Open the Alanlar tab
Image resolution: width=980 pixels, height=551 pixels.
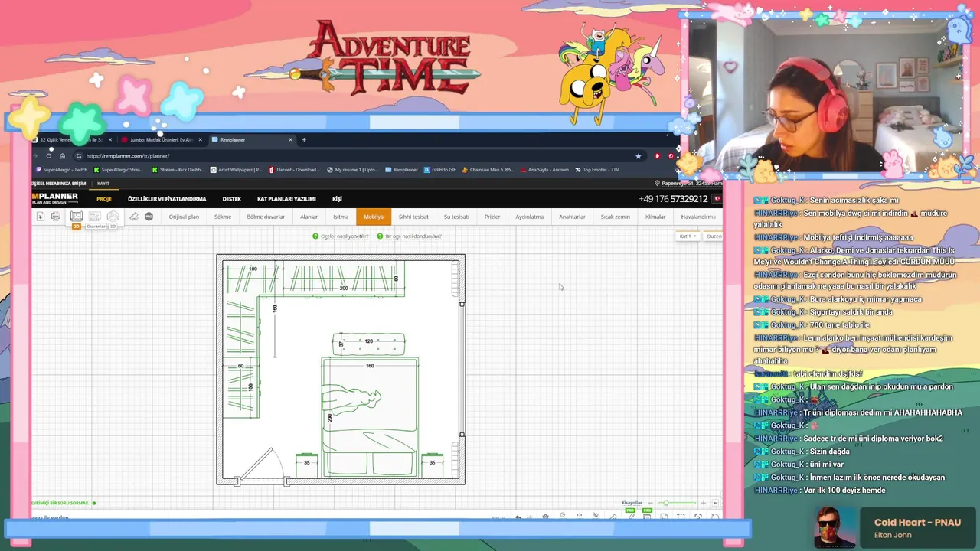[x=309, y=217]
